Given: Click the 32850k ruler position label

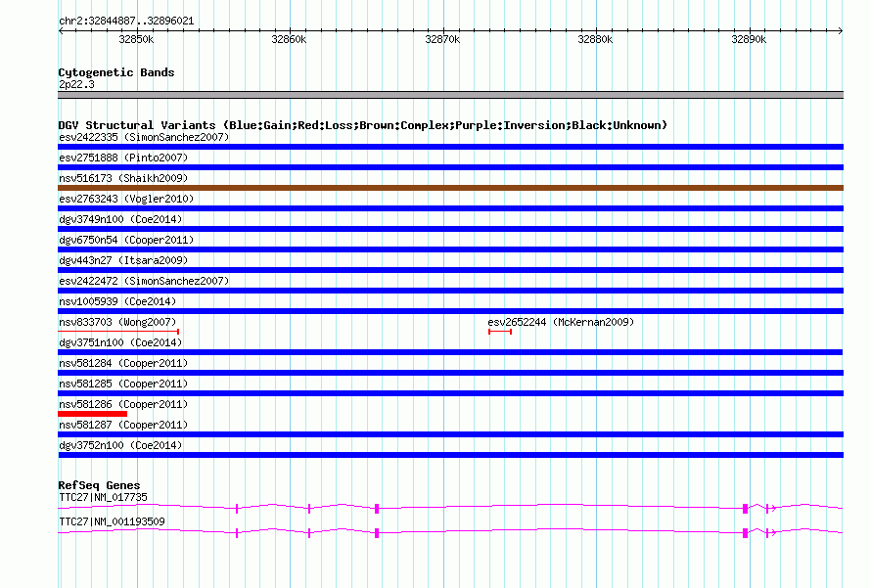Looking at the screenshot, I should (136, 39).
